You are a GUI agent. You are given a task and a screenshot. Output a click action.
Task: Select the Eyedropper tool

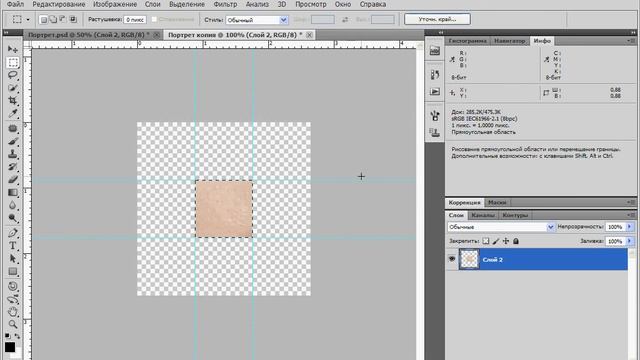pos(13,113)
